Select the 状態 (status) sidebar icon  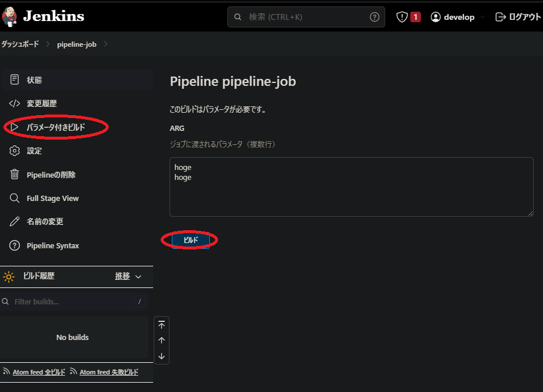[x=13, y=79]
